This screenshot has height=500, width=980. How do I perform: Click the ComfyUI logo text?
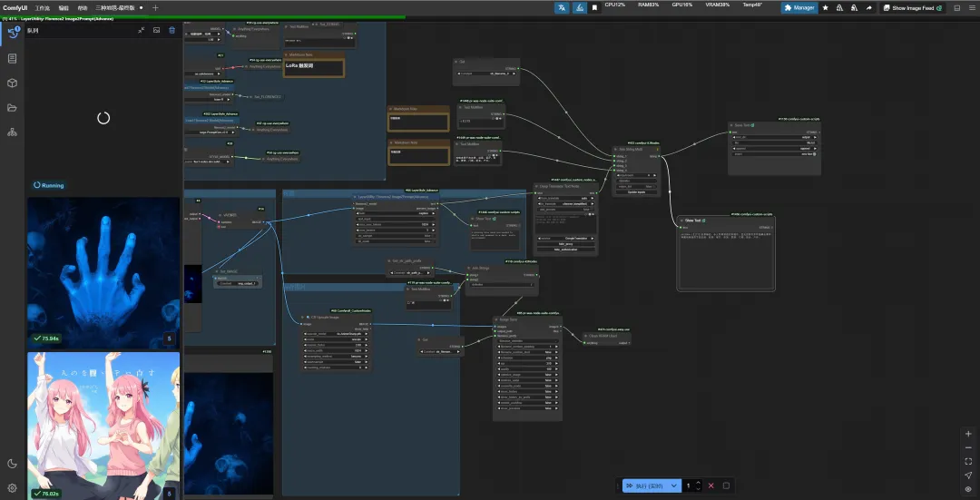tap(15, 7)
